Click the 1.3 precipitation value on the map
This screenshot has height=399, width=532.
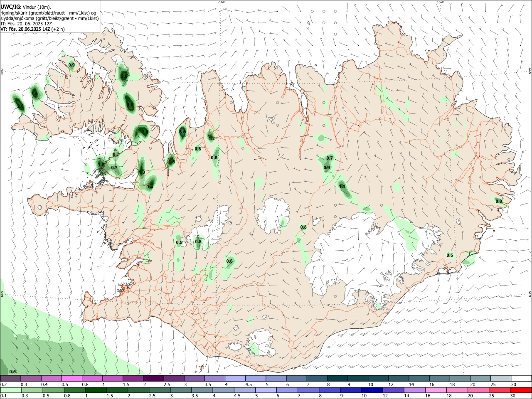(142, 172)
